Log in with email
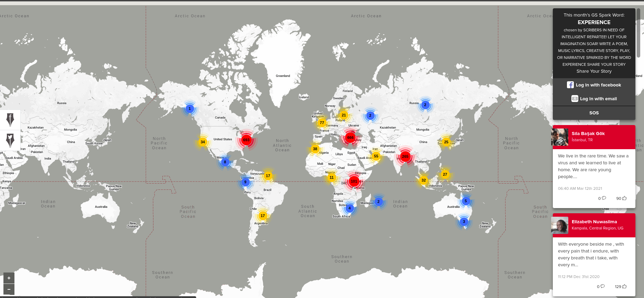 coord(594,99)
